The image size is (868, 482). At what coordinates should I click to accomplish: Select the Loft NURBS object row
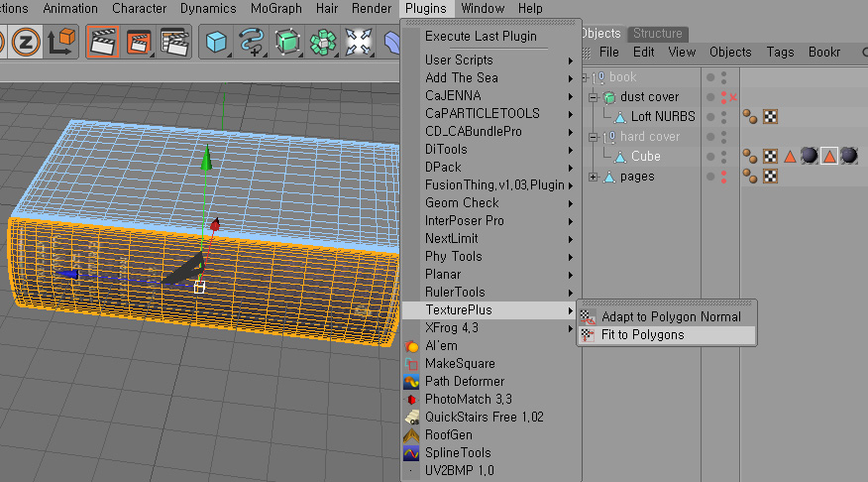click(663, 117)
